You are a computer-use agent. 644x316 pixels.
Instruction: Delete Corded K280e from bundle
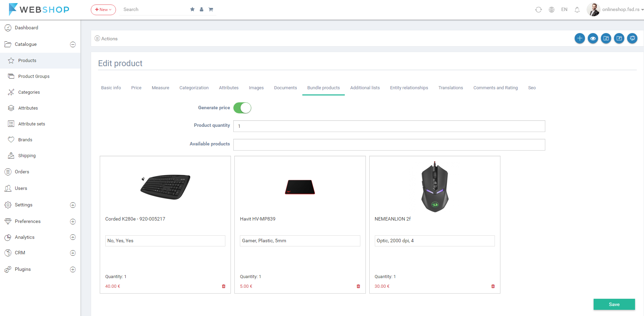click(x=224, y=286)
